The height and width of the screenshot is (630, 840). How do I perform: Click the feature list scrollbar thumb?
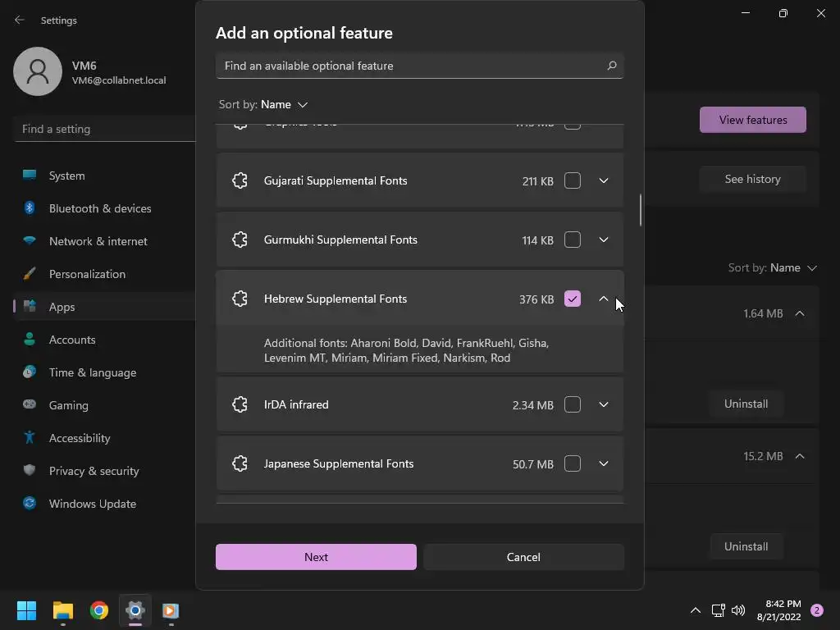[x=640, y=210]
